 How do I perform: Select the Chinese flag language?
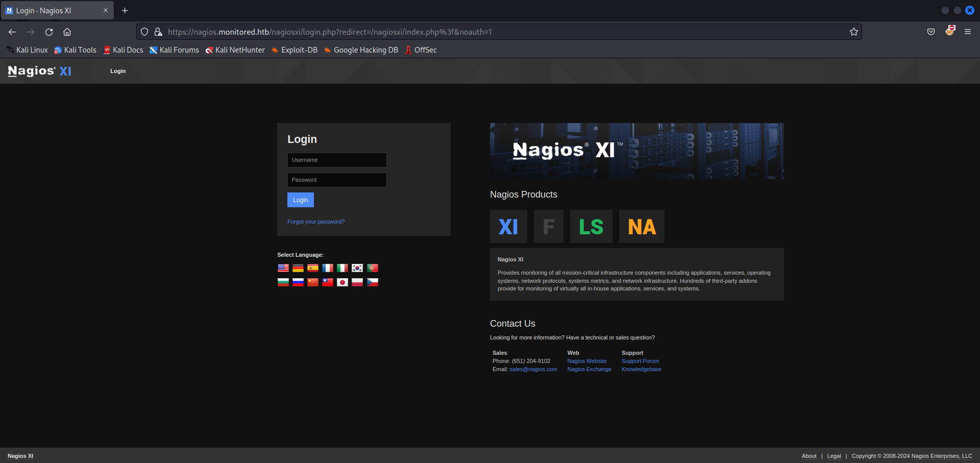(x=313, y=282)
